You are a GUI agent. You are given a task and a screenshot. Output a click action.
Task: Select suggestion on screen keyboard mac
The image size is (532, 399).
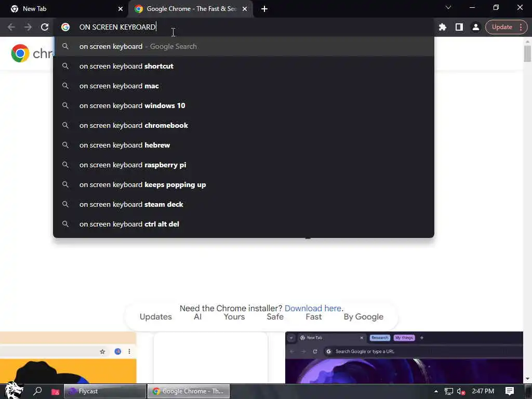click(x=244, y=86)
